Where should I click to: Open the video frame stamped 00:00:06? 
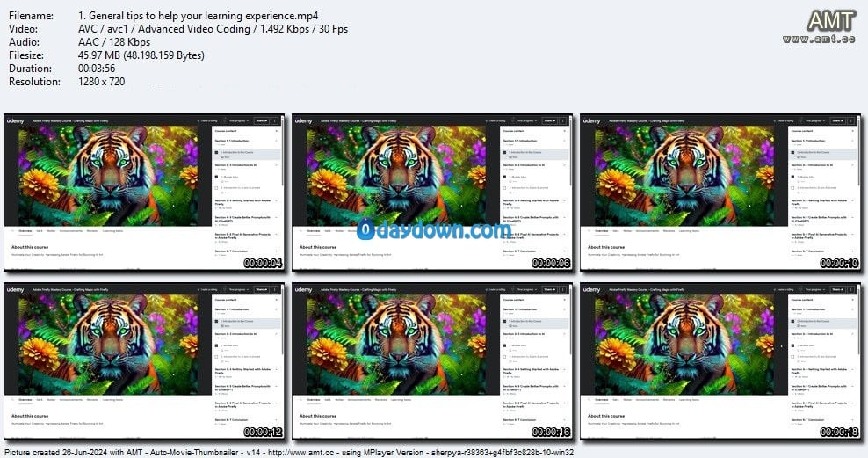click(x=432, y=193)
